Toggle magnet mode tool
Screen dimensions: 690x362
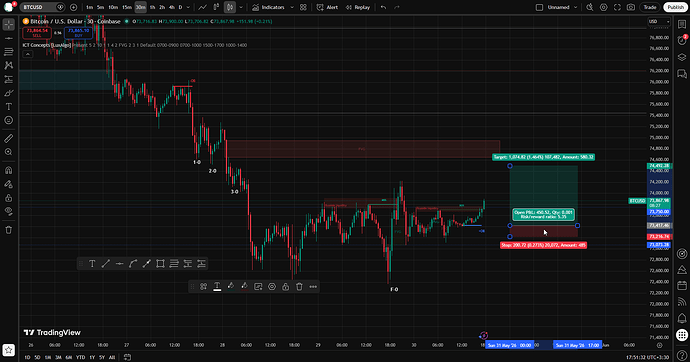coord(8,170)
